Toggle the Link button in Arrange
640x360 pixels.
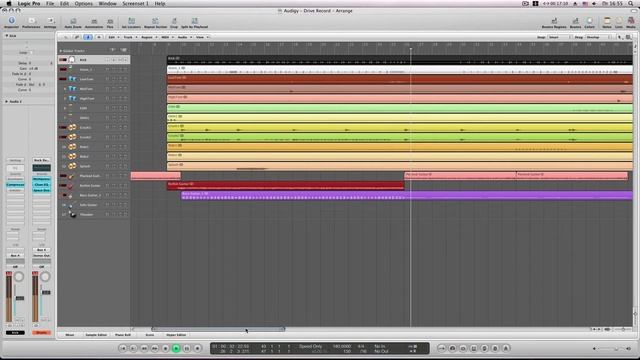(76, 37)
